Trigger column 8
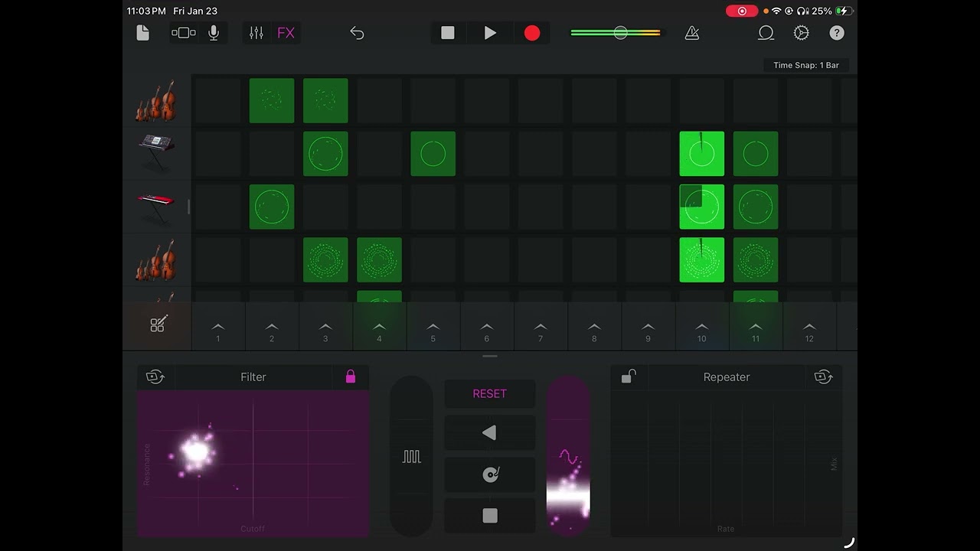 [x=594, y=331]
